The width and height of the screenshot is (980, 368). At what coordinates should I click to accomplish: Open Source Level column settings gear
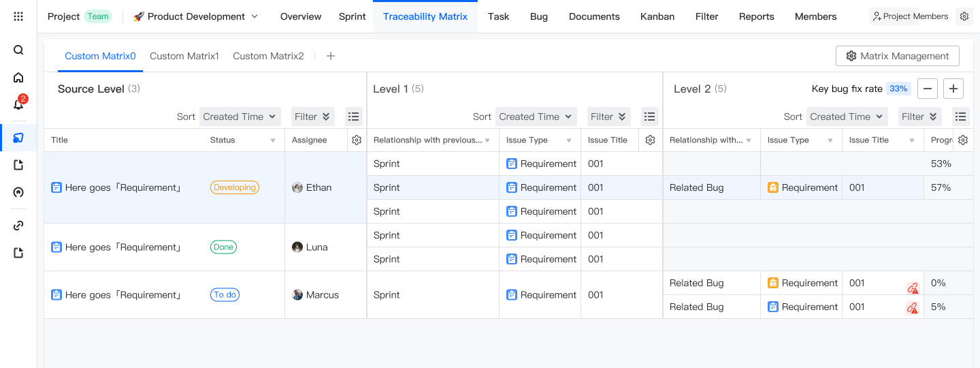[x=357, y=140]
